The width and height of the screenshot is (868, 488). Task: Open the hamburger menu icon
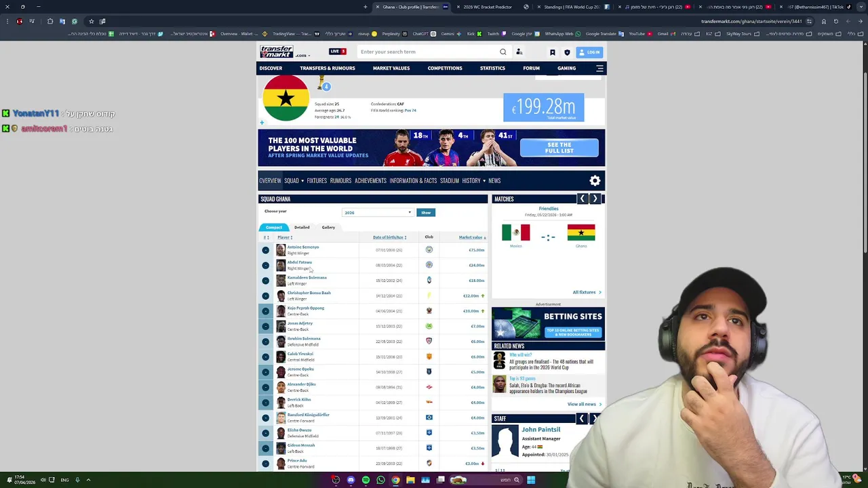(599, 68)
